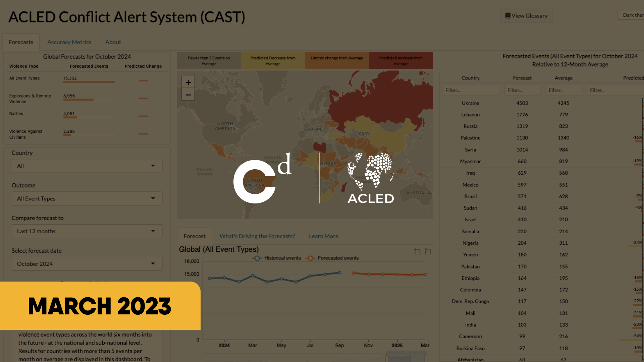Expand the Outcome dropdown All Event Types
The width and height of the screenshot is (644, 362).
tap(87, 198)
